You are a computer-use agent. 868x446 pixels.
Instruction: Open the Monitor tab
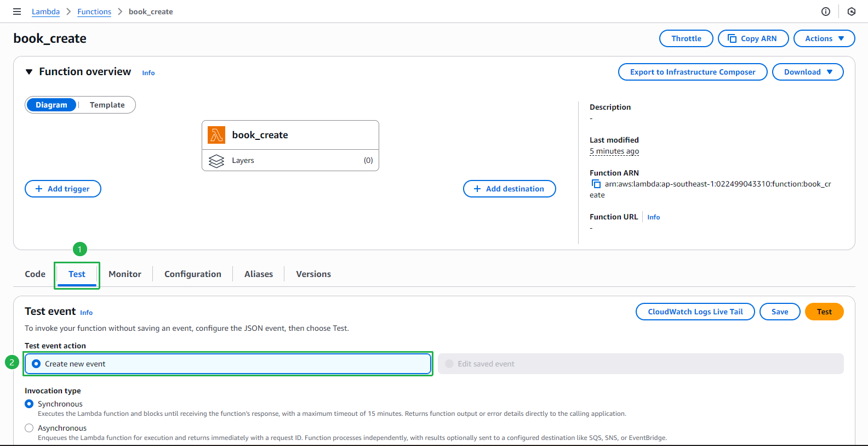[x=125, y=274]
